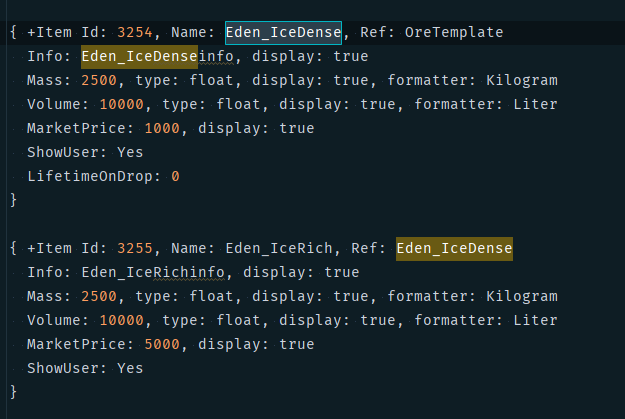This screenshot has width=625, height=419.
Task: Click the Eden_IceRich name value
Action: 279,248
